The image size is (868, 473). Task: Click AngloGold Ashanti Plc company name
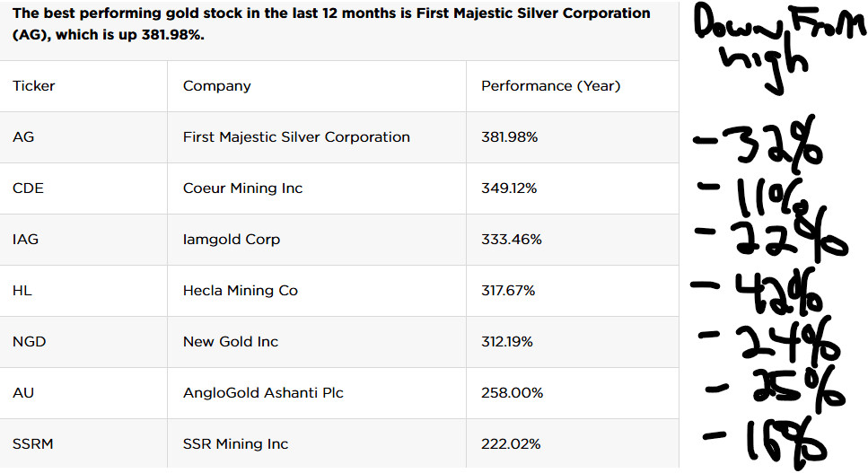pos(263,393)
